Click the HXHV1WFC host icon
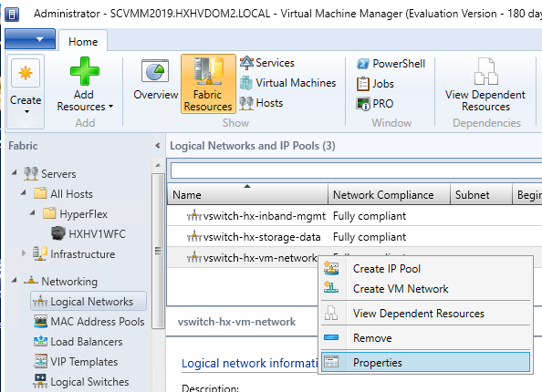The height and width of the screenshot is (392, 542). click(x=58, y=233)
